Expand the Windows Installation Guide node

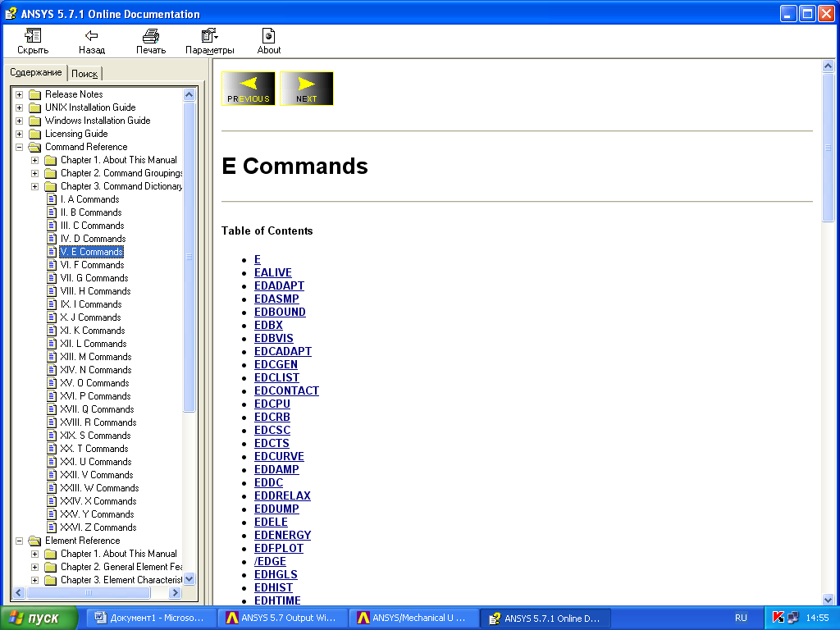pyautogui.click(x=20, y=121)
